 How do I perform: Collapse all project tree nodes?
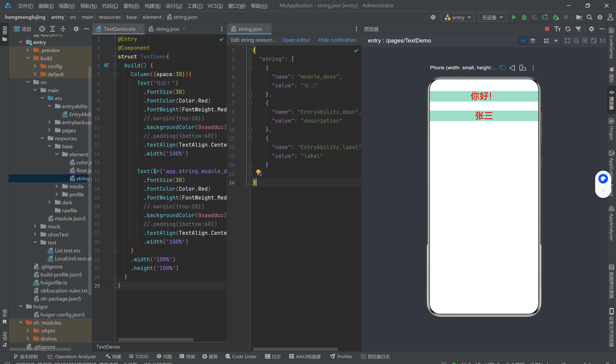coord(63,29)
